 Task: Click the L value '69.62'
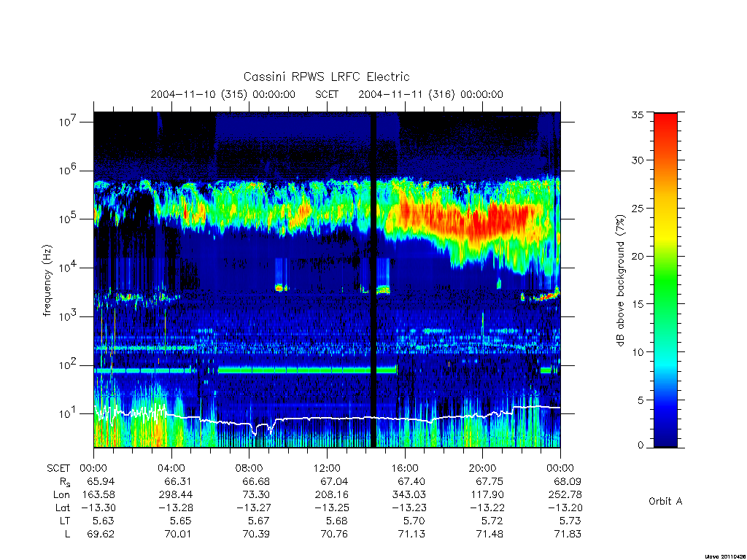101,534
